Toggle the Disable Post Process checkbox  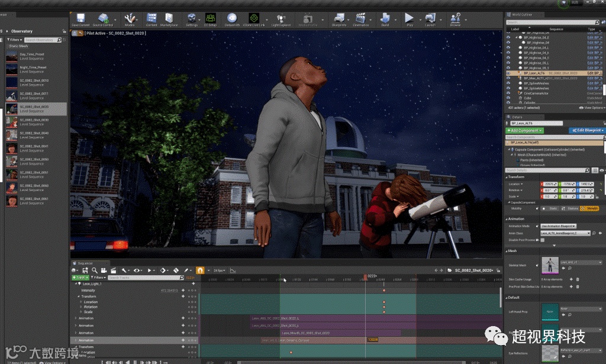[x=543, y=240]
